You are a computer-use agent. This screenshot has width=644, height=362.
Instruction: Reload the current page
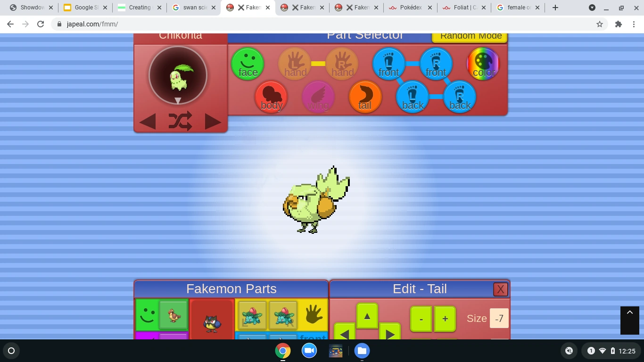41,24
